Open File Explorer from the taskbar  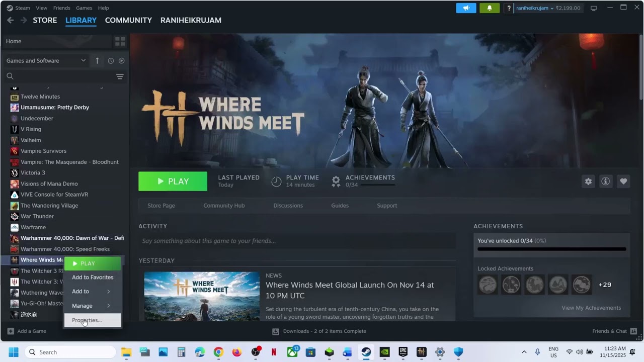(126, 352)
